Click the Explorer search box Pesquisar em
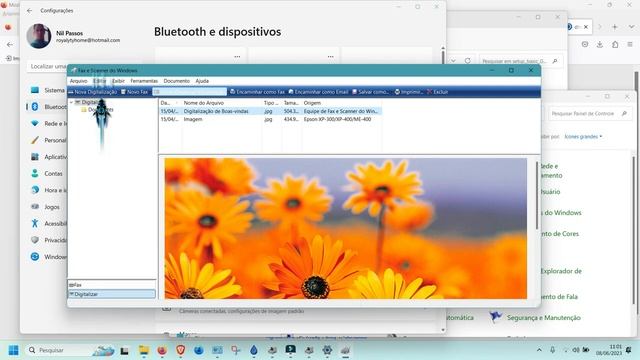 click(x=521, y=61)
